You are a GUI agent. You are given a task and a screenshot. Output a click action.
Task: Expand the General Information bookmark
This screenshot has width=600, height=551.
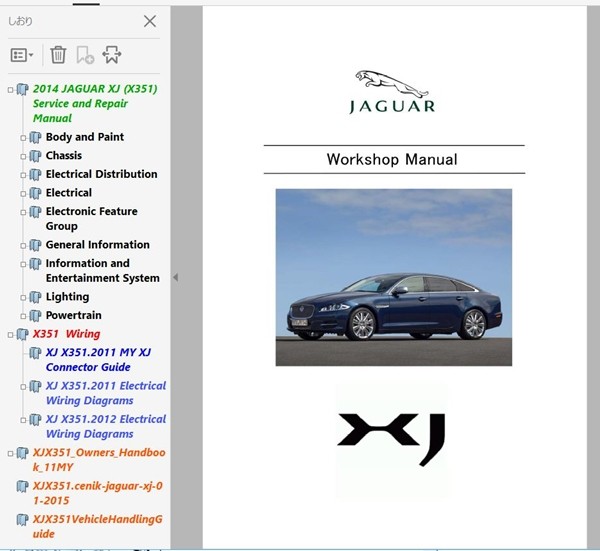point(23,246)
